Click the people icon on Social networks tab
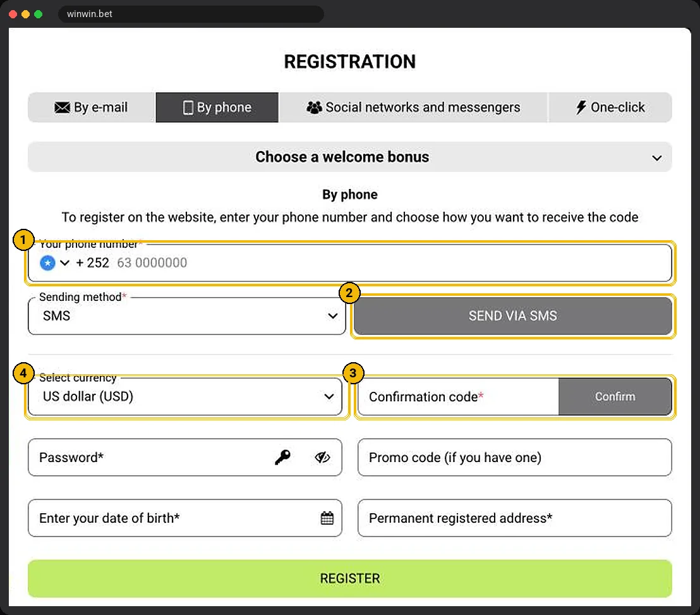 (314, 107)
